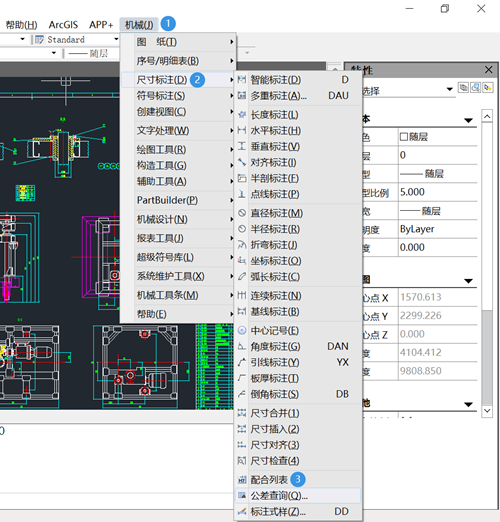The width and height of the screenshot is (500, 522).
Task: Open the 机械(J) menu
Action: [139, 25]
